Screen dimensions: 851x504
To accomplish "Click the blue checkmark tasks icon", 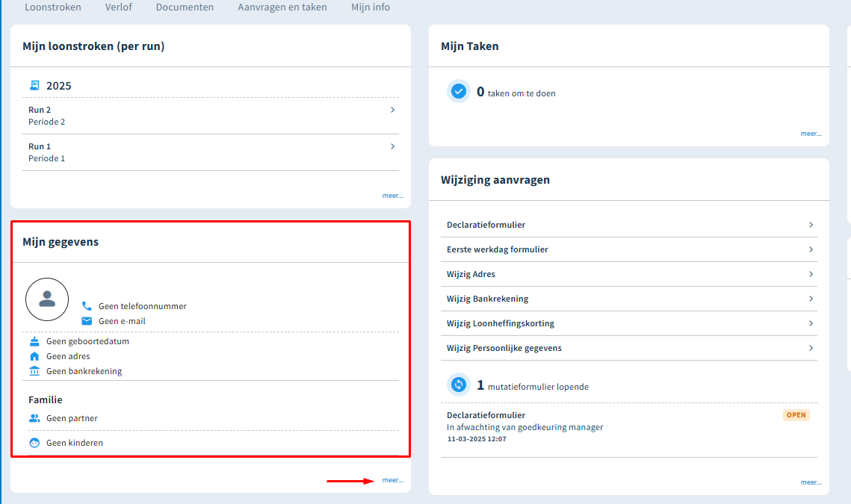I will [459, 91].
